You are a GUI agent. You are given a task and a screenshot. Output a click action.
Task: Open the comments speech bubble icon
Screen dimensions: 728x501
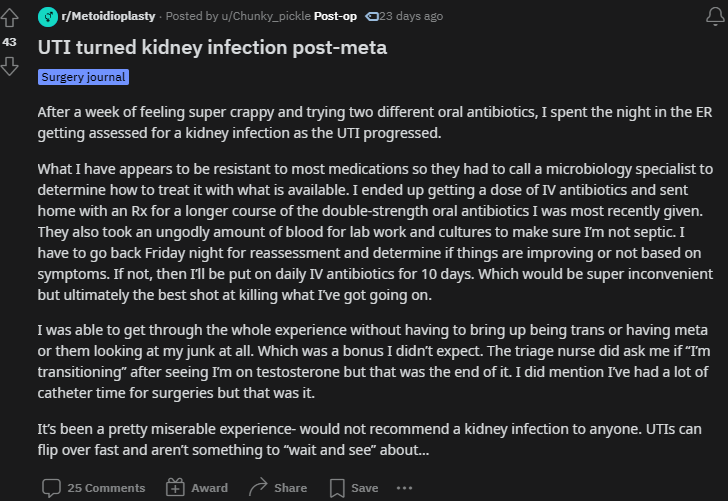pyautogui.click(x=51, y=488)
